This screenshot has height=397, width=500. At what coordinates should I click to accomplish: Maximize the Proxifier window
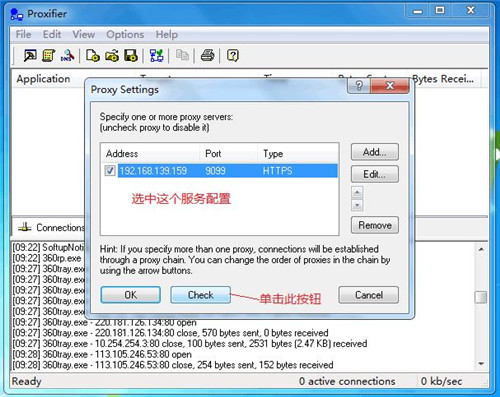point(440,11)
